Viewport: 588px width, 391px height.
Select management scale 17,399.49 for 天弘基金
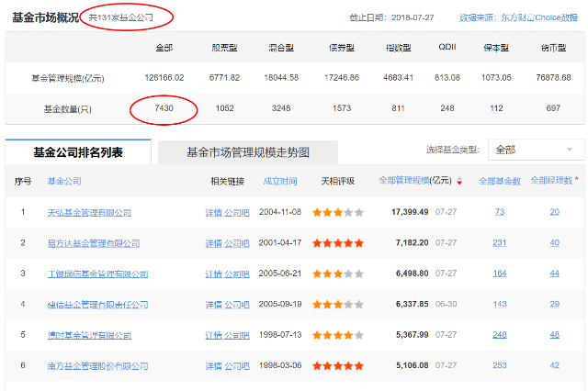click(410, 212)
